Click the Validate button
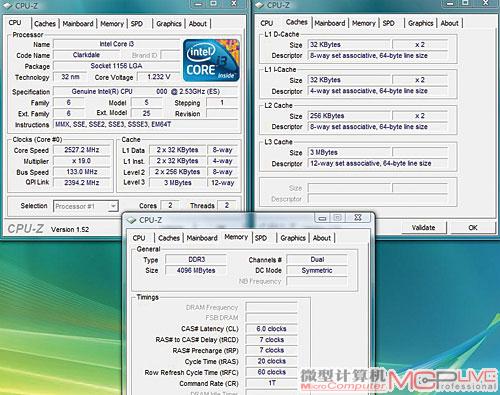The width and height of the screenshot is (500, 395). pyautogui.click(x=423, y=228)
